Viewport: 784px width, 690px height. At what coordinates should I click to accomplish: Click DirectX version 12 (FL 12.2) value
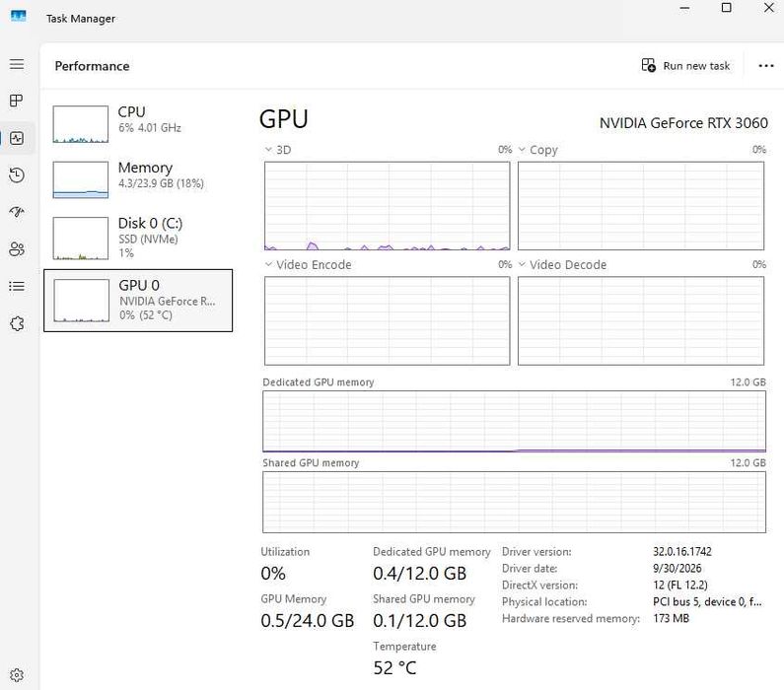click(x=680, y=585)
